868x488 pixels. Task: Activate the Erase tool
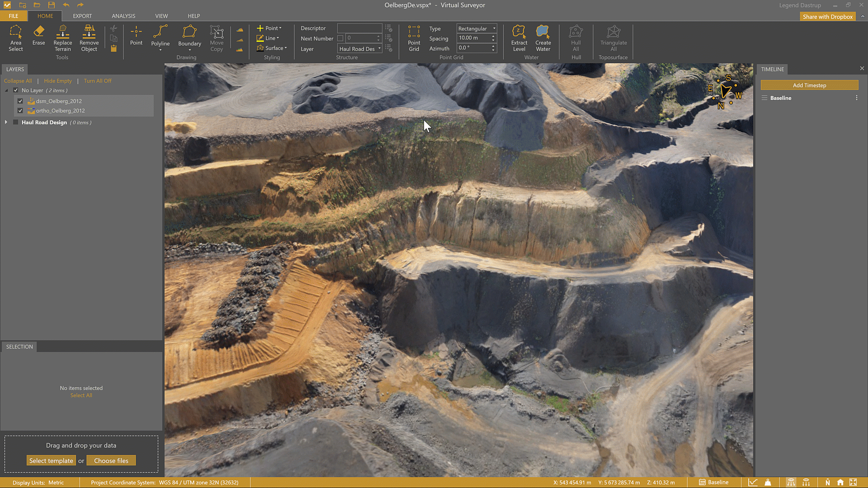[x=38, y=35]
